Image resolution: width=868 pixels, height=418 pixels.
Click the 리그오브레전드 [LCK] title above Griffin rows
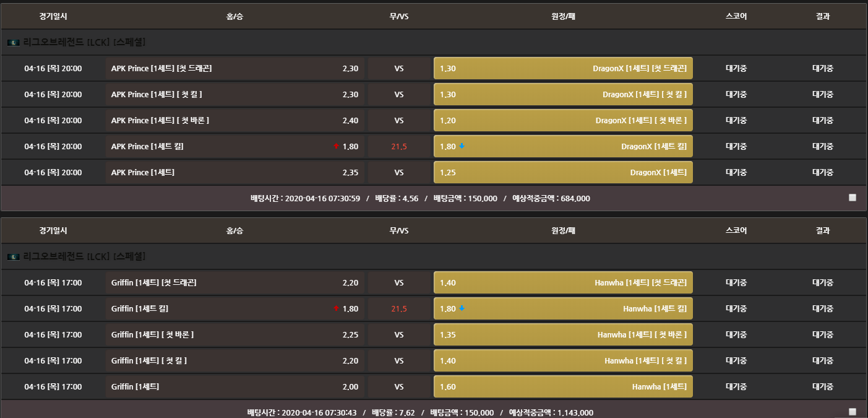tap(84, 256)
